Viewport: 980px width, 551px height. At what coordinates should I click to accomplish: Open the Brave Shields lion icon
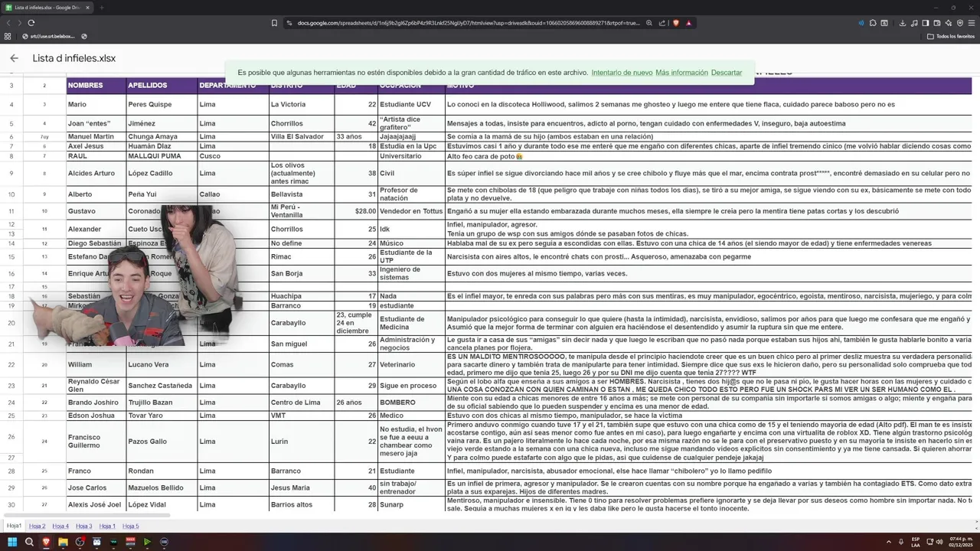676,23
